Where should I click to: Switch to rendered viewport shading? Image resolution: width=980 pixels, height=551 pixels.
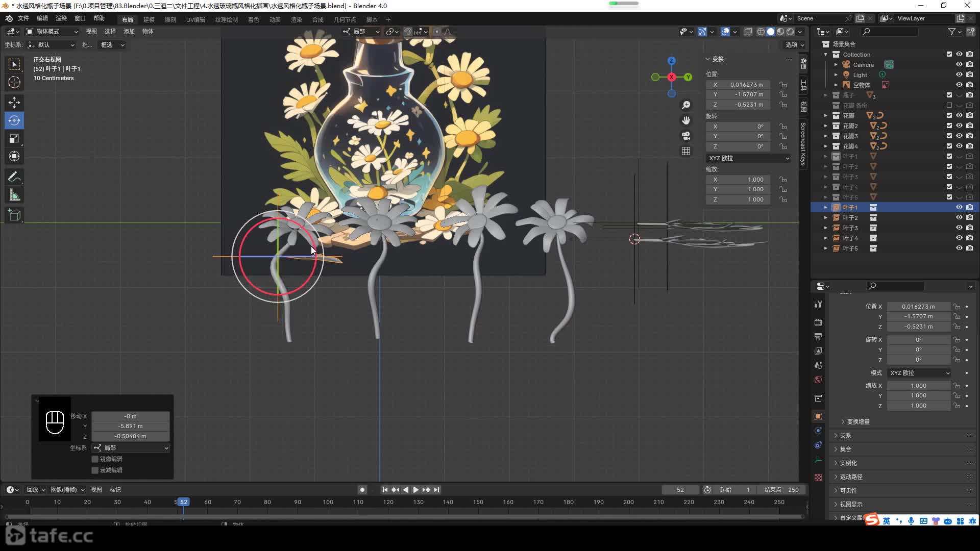790,32
